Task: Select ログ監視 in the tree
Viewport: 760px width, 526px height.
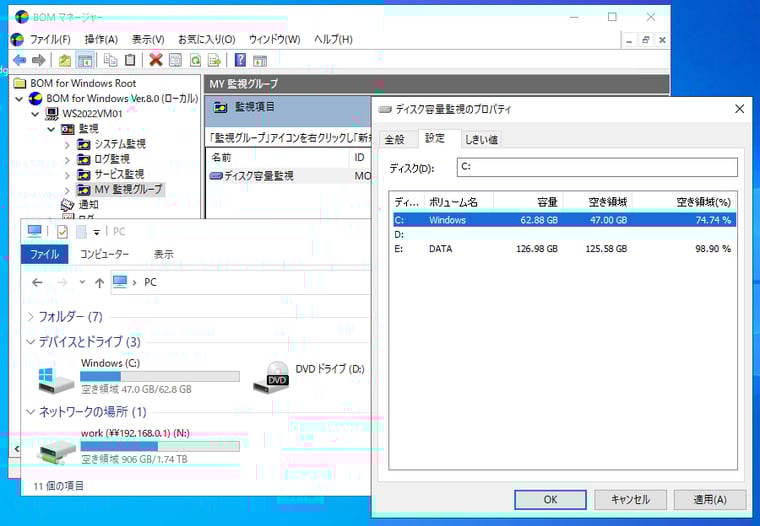Action: 111,159
